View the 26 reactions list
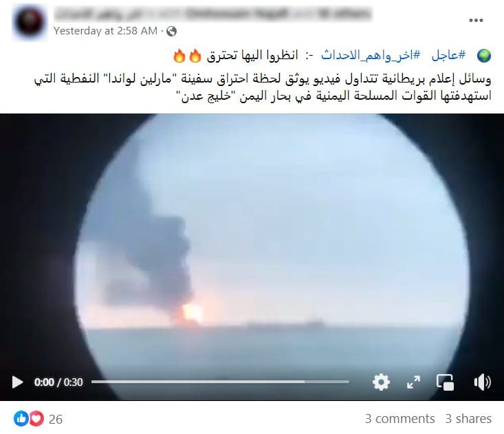 coord(56,419)
